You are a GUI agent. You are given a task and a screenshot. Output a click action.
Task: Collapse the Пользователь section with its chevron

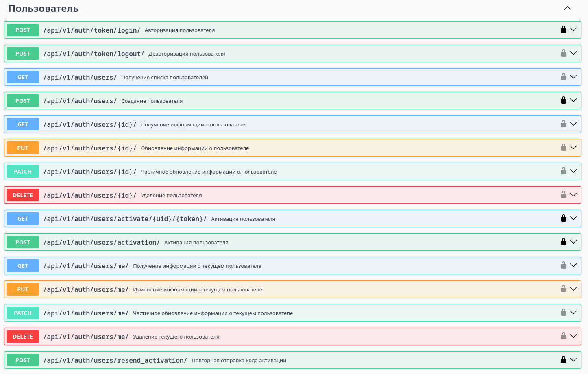click(x=568, y=8)
